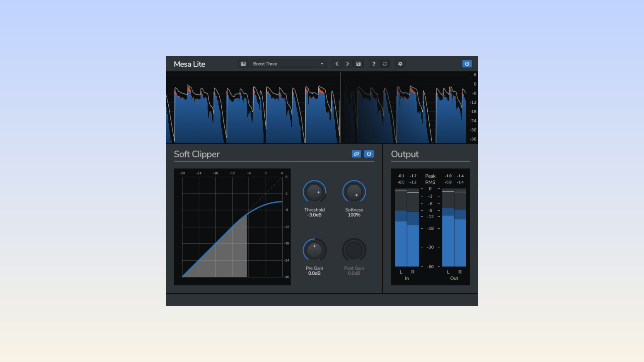The image size is (644, 362).
Task: Click the Post Gain knob
Action: tap(354, 250)
